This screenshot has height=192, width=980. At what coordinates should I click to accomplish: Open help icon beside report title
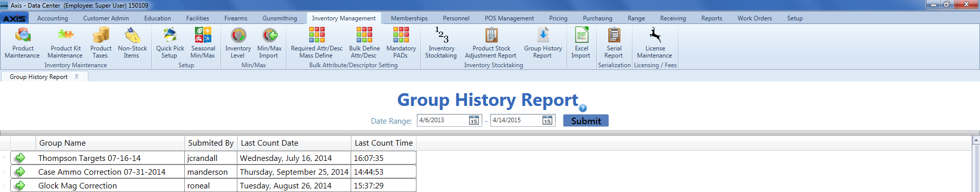(x=583, y=108)
